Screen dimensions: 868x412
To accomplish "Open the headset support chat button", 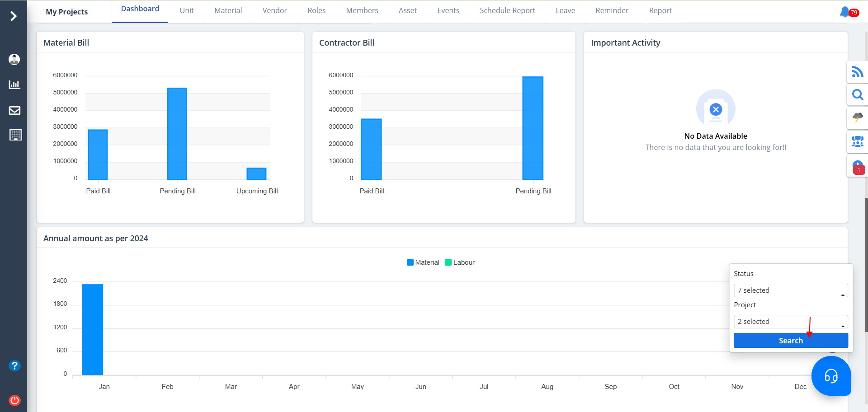I will 831,376.
